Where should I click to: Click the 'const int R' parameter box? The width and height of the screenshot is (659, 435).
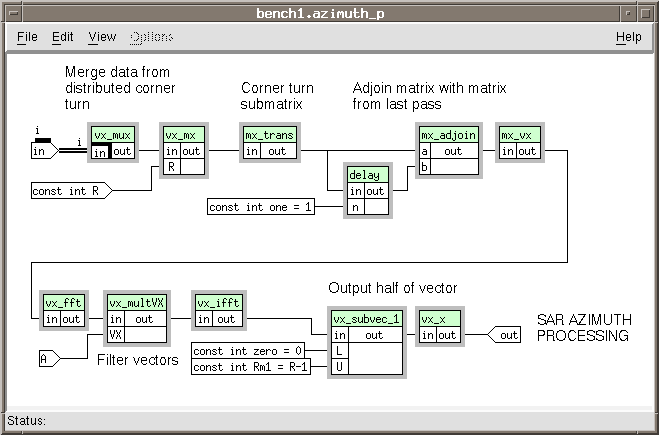[68, 190]
